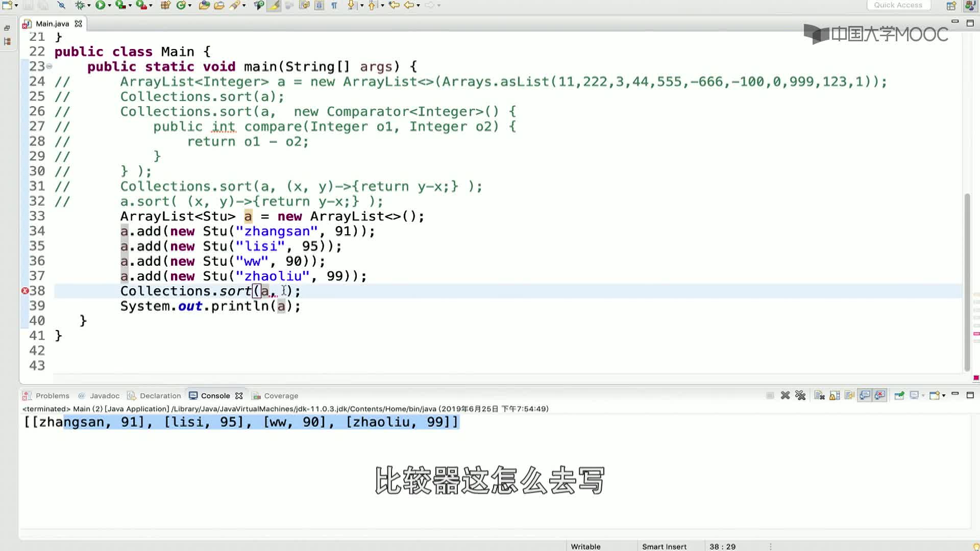
Task: Click the Pin Console icon
Action: (x=899, y=395)
